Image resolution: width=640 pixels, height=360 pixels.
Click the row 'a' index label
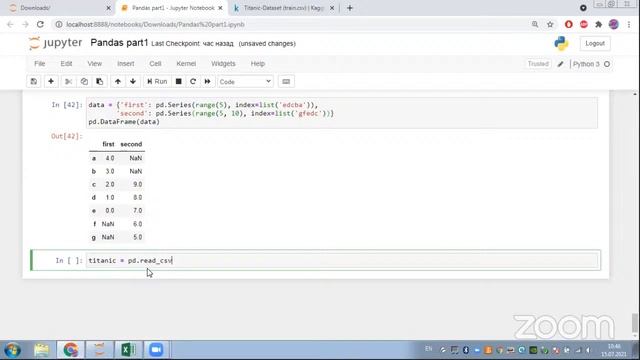point(94,158)
